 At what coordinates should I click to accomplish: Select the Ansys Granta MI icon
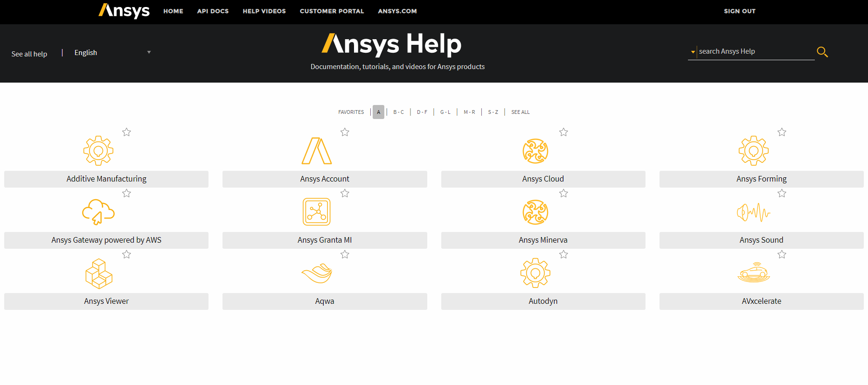[317, 212]
